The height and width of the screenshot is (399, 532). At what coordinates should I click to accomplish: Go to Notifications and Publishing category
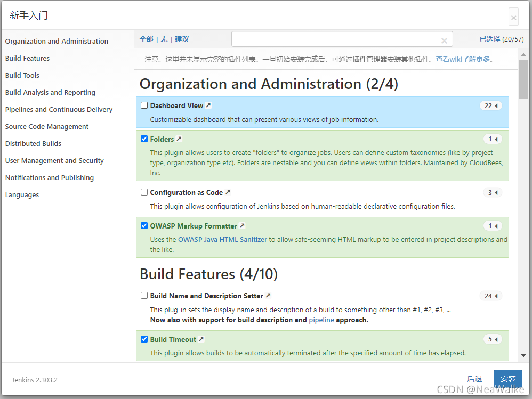(50, 177)
